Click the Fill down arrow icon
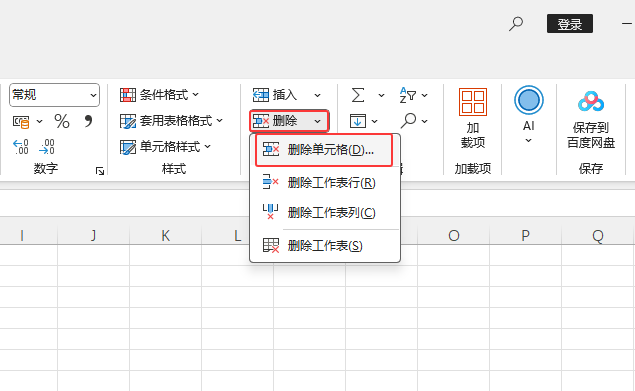 tap(358, 121)
